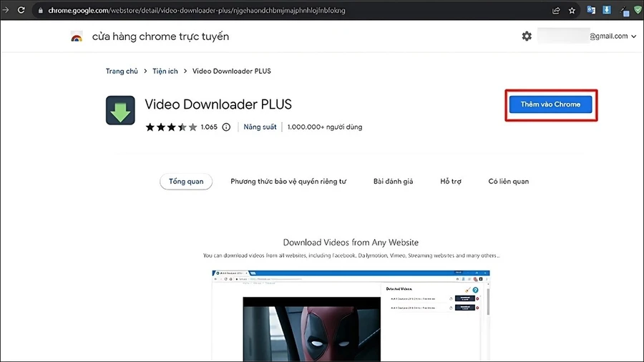The width and height of the screenshot is (644, 362).
Task: Click the Thêm vào Chrome button
Action: (x=551, y=104)
